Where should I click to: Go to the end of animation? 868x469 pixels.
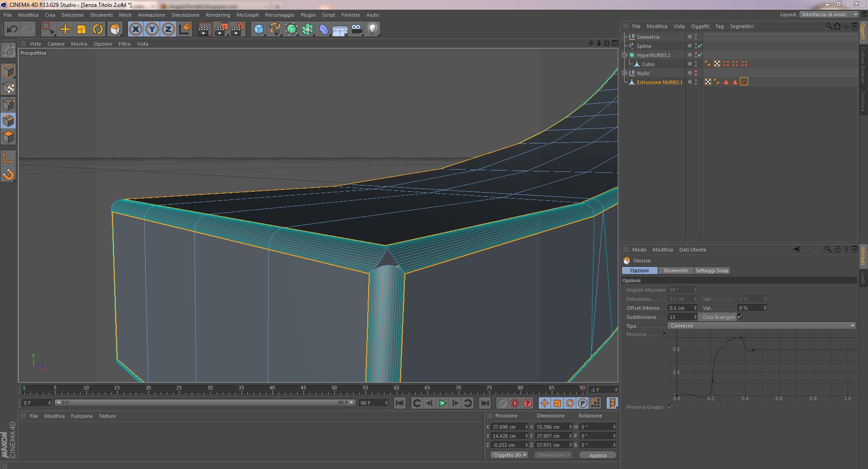click(x=484, y=403)
